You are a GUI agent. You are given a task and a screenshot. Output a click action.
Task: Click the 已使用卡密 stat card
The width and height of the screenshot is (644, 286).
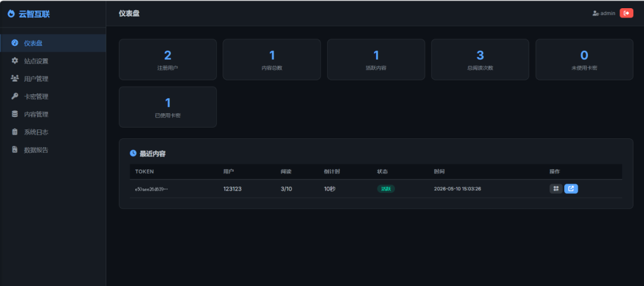[x=167, y=107]
